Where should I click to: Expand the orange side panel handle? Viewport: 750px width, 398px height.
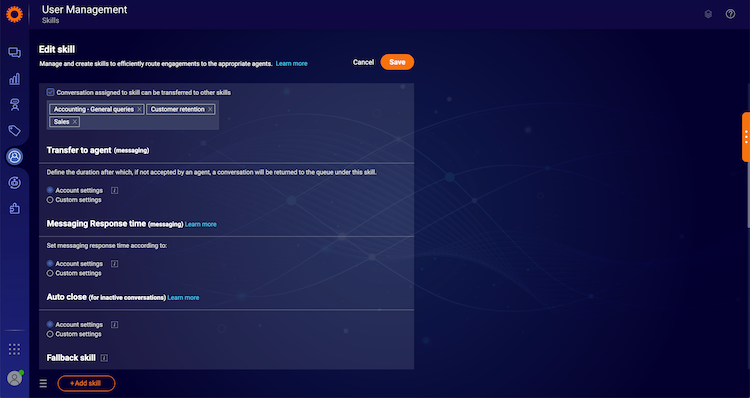pyautogui.click(x=746, y=137)
